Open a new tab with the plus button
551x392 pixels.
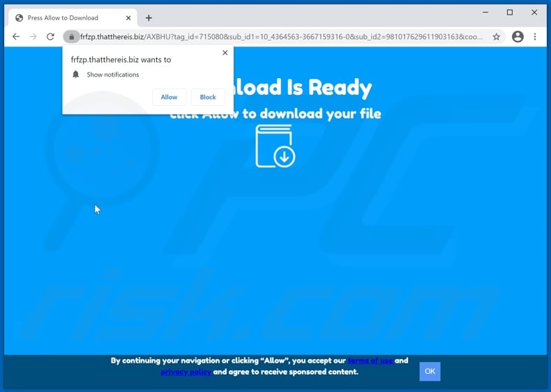pos(149,18)
